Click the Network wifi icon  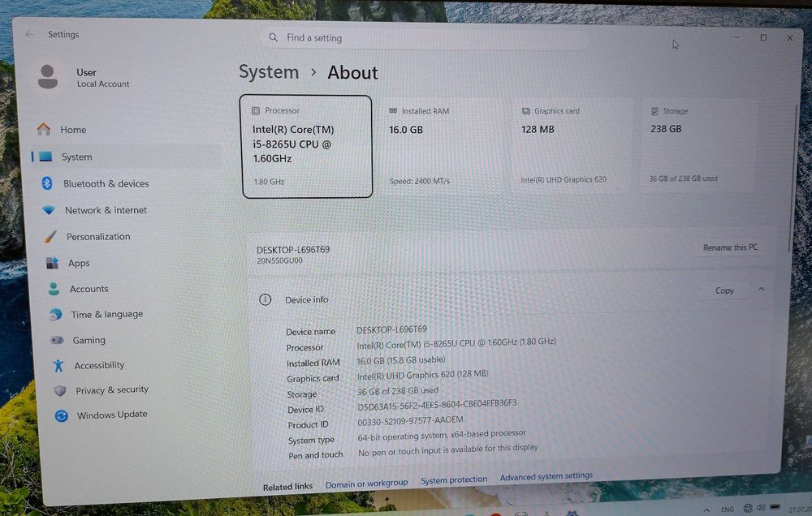click(x=49, y=209)
